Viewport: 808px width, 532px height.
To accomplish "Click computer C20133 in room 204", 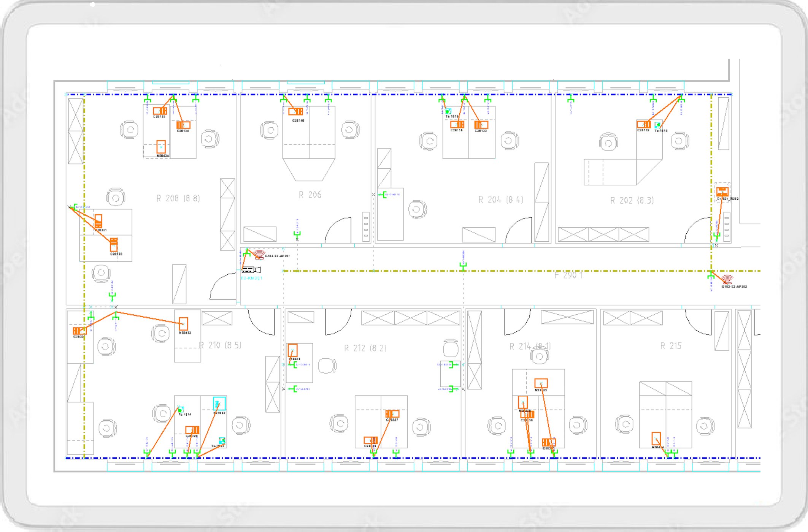I will click(x=481, y=125).
